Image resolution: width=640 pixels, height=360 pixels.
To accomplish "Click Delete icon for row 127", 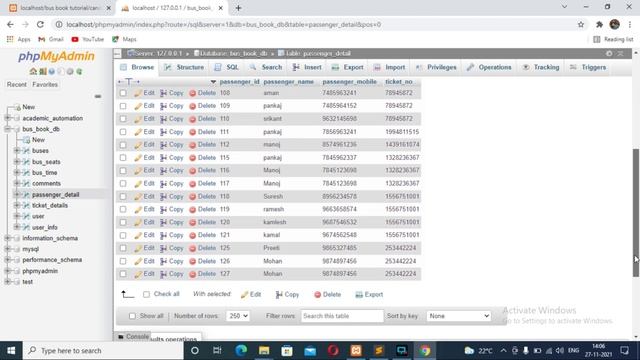I will pos(193,274).
